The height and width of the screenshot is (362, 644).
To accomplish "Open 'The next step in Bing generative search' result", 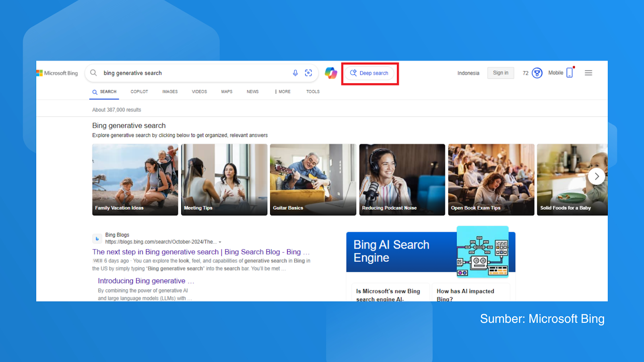I will coord(201,252).
